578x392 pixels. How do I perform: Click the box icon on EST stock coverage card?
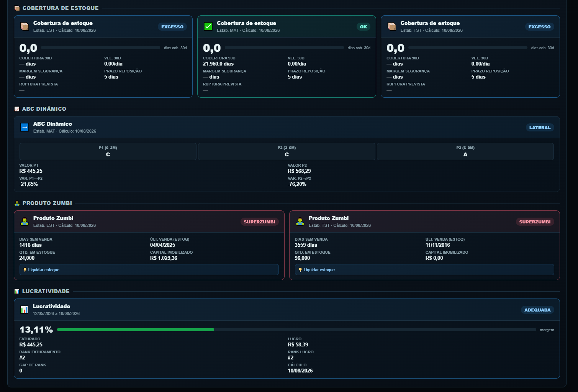click(25, 26)
